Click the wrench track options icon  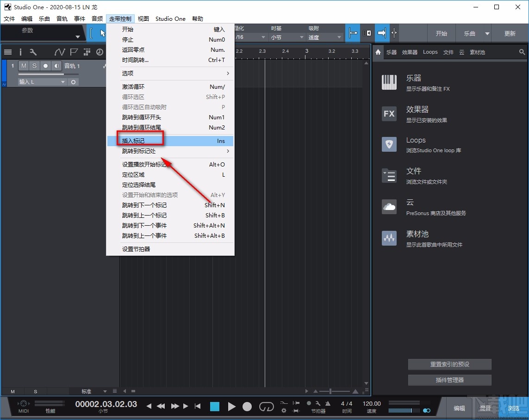(33, 52)
